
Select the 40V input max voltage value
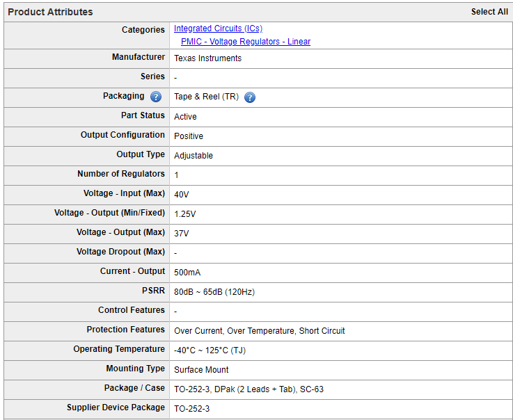(182, 195)
